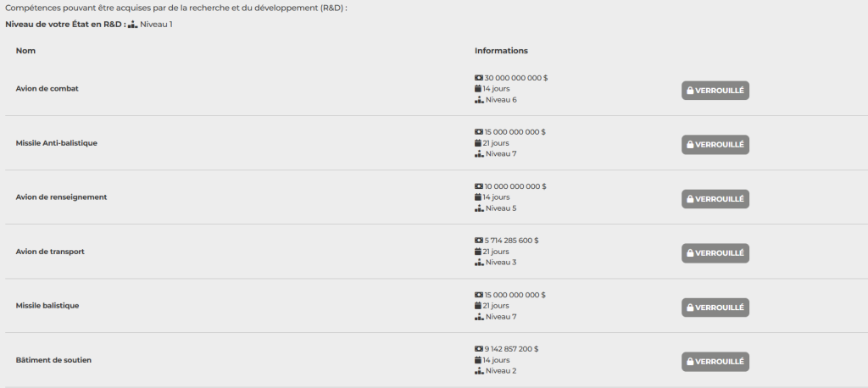Viewport: 868px width, 388px height.
Task: Click the calendar icon in Missile balistique row
Action: coord(478,306)
